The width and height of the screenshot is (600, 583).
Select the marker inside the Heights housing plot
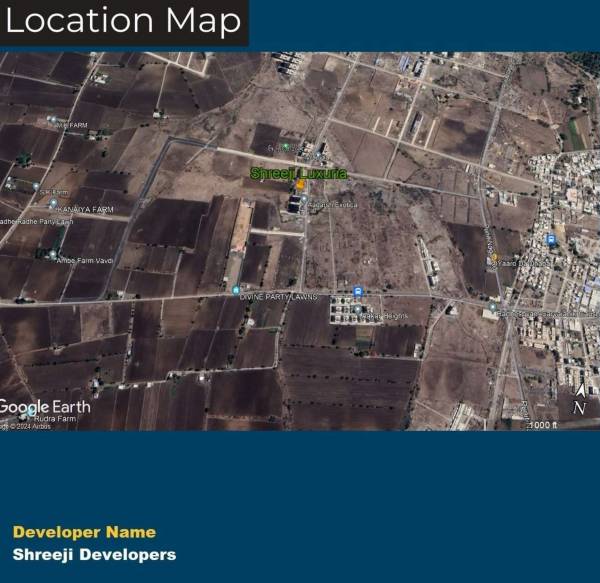pos(358,309)
